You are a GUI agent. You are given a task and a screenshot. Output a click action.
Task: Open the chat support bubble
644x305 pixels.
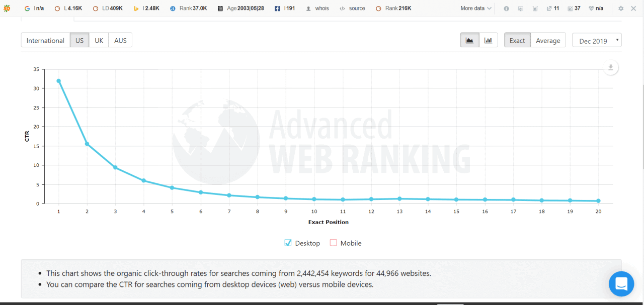click(621, 284)
